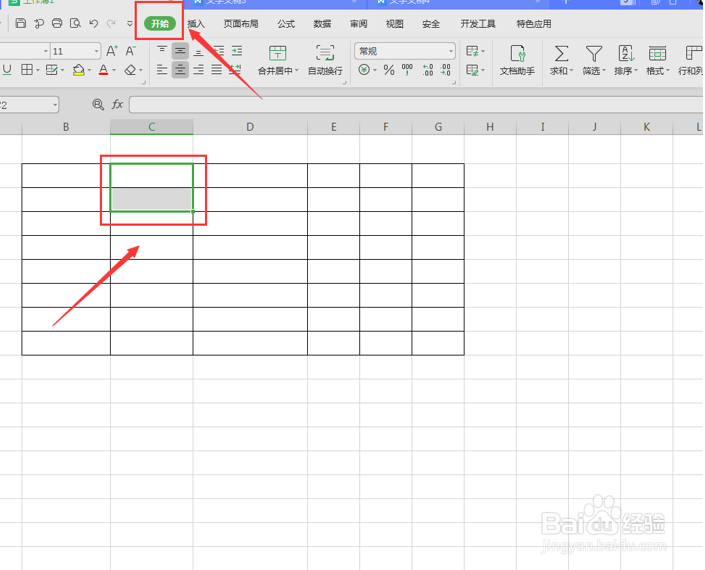Click 自动换行 wrap text button
Screen dimensions: 705x570
click(325, 60)
